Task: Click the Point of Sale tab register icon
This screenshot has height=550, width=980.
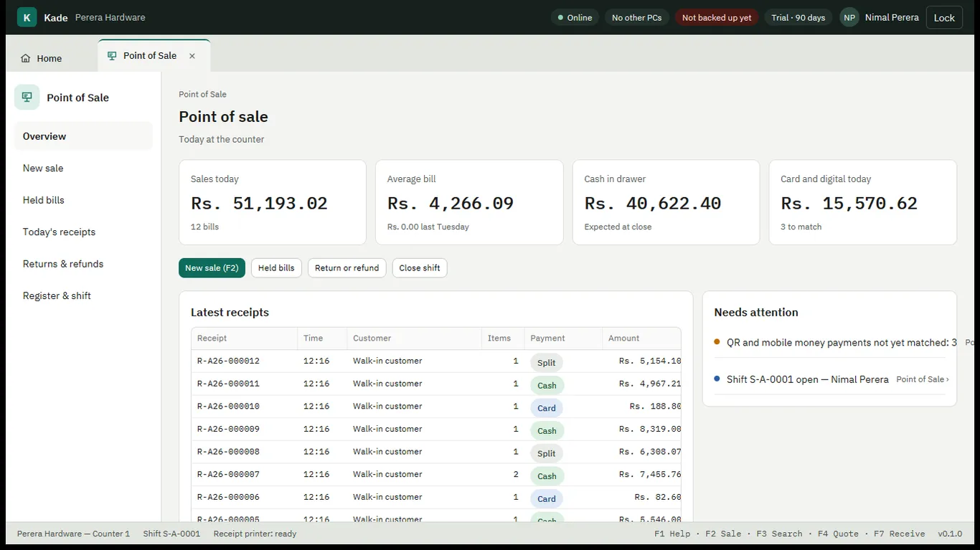Action: click(x=112, y=56)
